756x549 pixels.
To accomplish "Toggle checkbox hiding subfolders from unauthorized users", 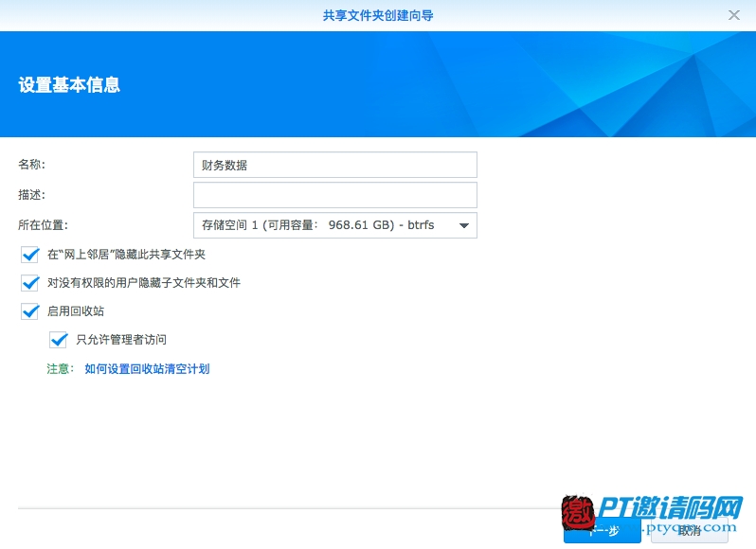I will pyautogui.click(x=29, y=283).
